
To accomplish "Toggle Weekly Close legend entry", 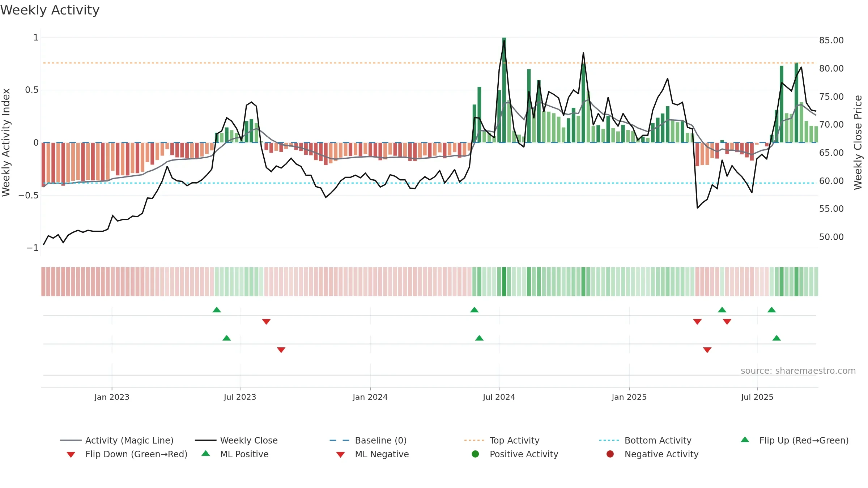I will [236, 440].
